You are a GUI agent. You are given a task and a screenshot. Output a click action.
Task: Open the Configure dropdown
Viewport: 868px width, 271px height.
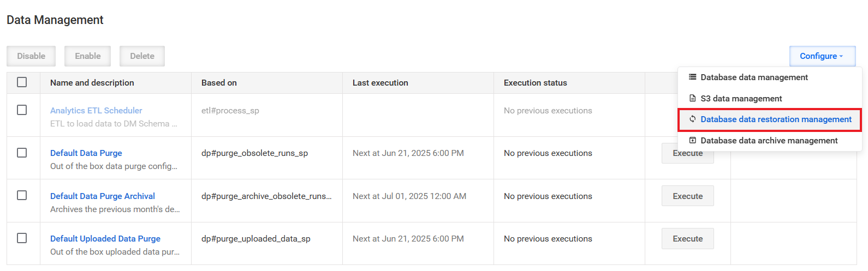click(822, 56)
